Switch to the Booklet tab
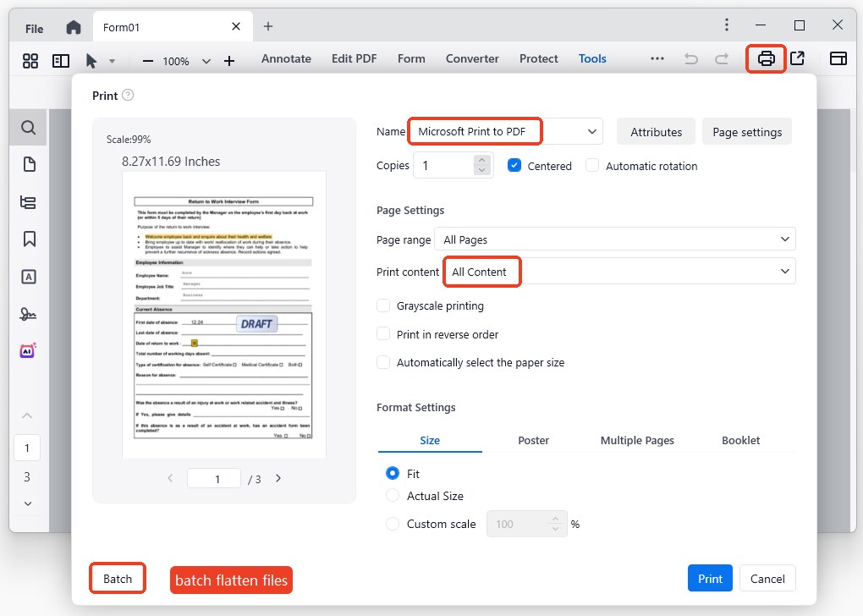The height and width of the screenshot is (616, 863). [x=740, y=440]
